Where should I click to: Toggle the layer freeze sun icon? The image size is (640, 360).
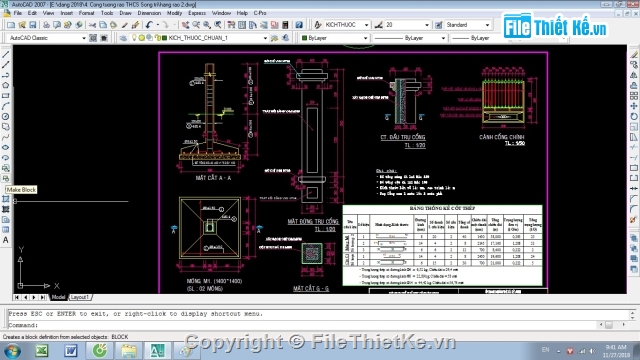coord(142,38)
